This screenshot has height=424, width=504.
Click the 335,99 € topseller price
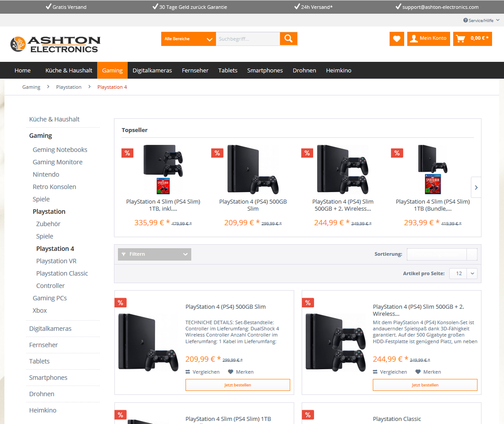pyautogui.click(x=152, y=223)
